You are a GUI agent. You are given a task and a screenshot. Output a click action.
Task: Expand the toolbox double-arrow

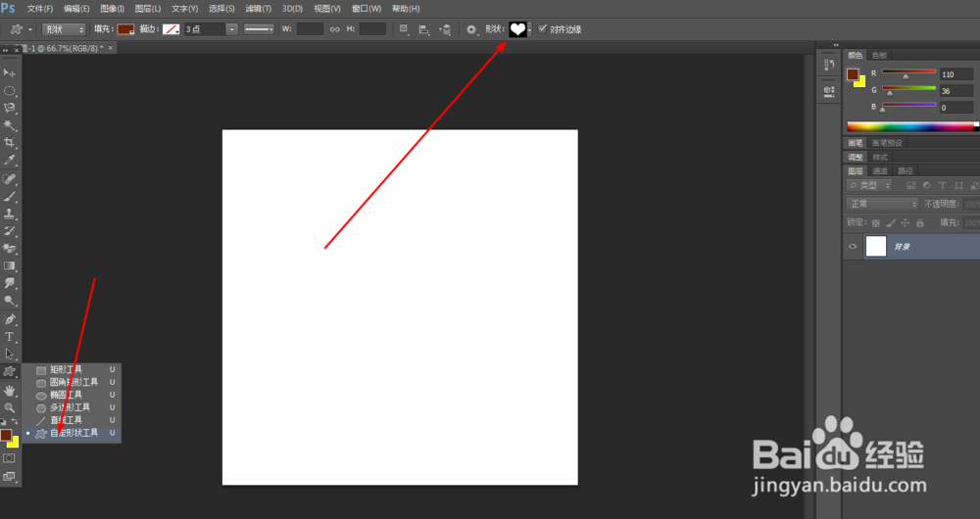(6, 49)
